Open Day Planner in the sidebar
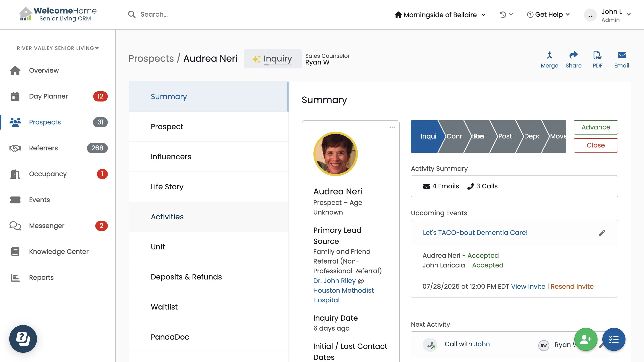This screenshot has width=644, height=362. (48, 96)
